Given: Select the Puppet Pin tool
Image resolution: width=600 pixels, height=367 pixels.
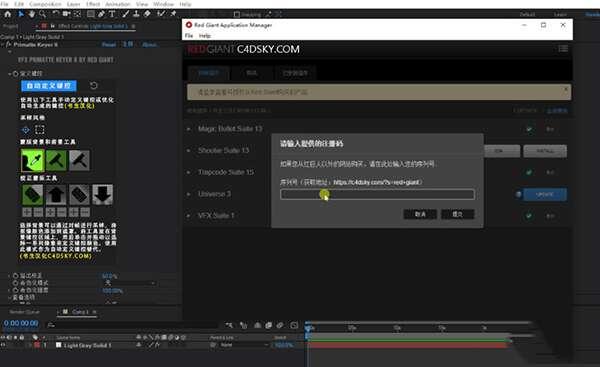Looking at the screenshot, I should click(173, 14).
